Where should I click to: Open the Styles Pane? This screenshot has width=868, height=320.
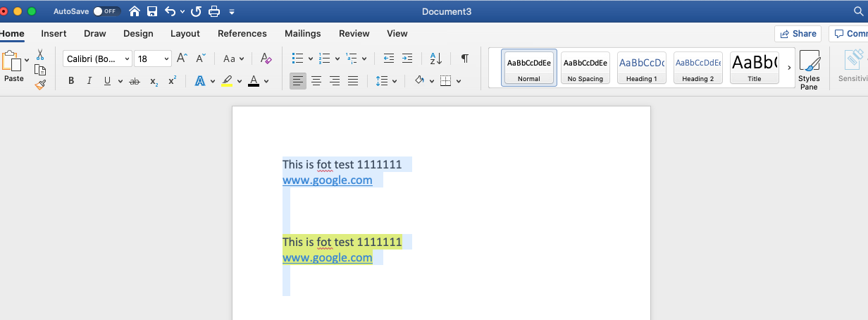pyautogui.click(x=810, y=70)
